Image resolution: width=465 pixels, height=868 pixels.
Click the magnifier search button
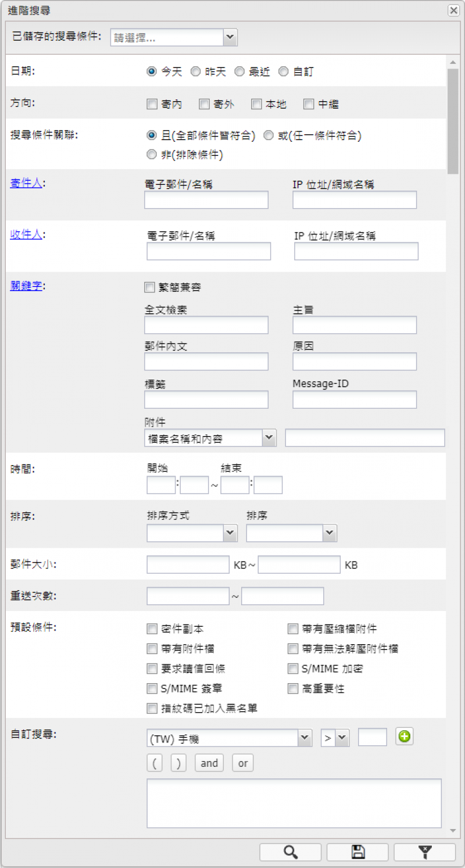pyautogui.click(x=291, y=852)
